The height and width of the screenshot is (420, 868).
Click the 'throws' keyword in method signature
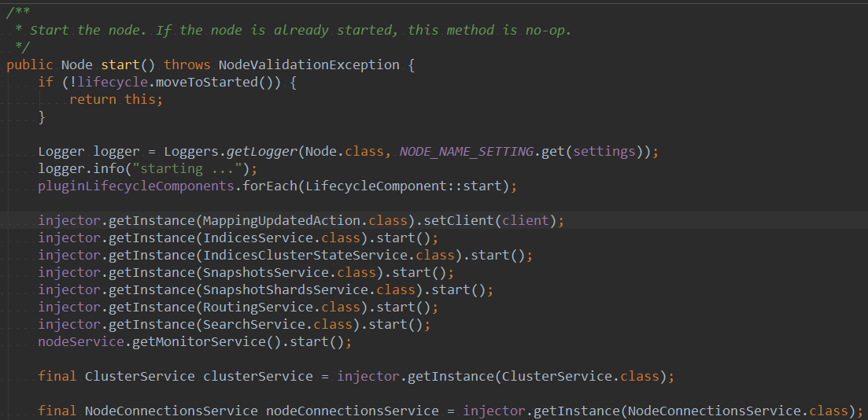[x=187, y=64]
